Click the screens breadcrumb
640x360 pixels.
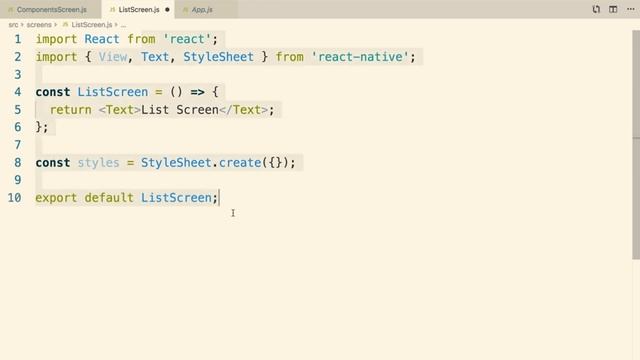point(39,25)
